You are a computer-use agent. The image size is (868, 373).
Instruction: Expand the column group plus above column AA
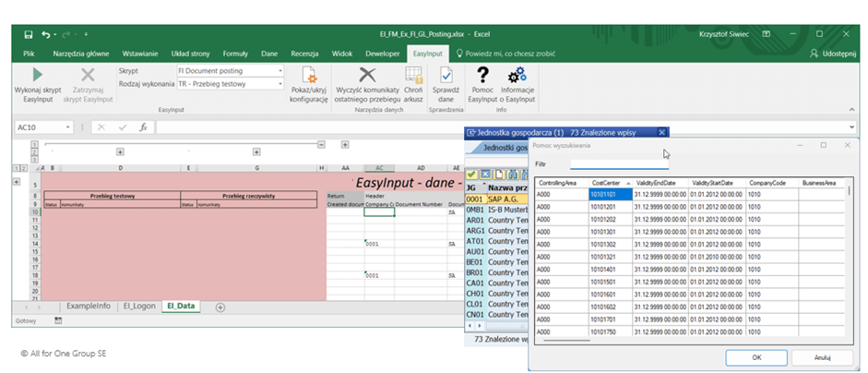click(345, 145)
